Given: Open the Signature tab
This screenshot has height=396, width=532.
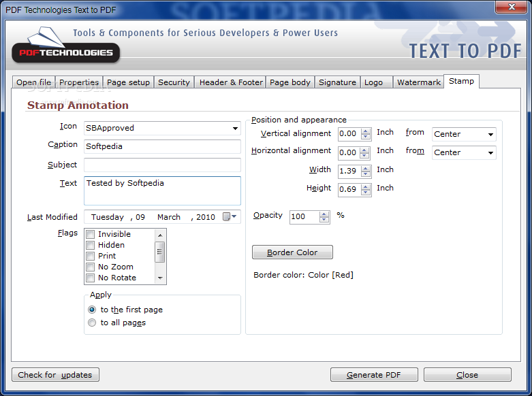Looking at the screenshot, I should click(337, 82).
